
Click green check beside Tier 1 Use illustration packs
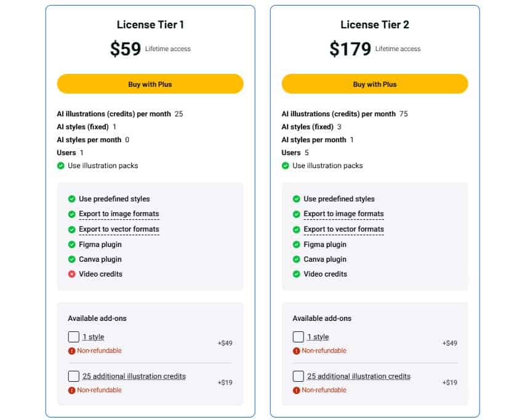(x=60, y=166)
